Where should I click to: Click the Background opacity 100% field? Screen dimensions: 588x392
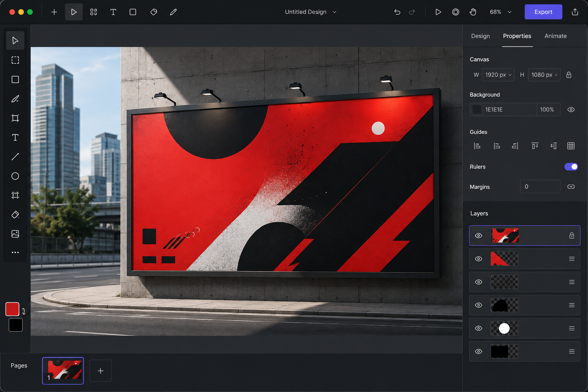548,109
